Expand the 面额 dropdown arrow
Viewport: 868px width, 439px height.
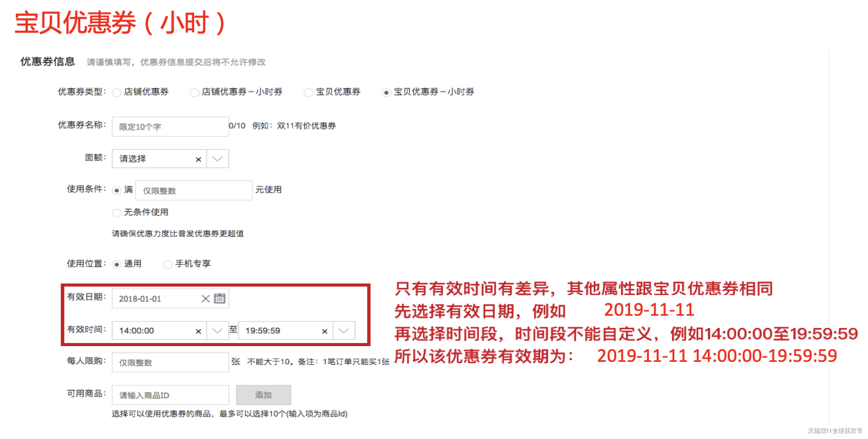218,159
